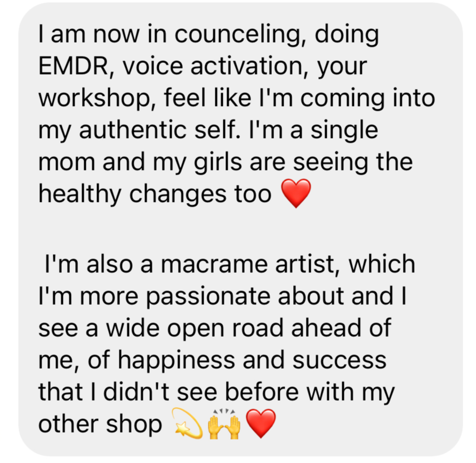476x463 pixels.
Task: Select the word "activation"
Action: [x=246, y=66]
